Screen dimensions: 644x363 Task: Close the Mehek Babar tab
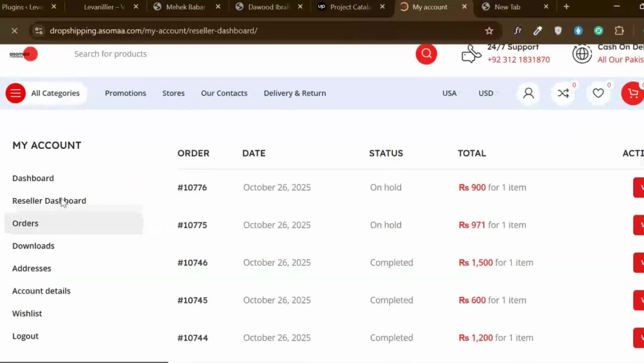tap(218, 6)
